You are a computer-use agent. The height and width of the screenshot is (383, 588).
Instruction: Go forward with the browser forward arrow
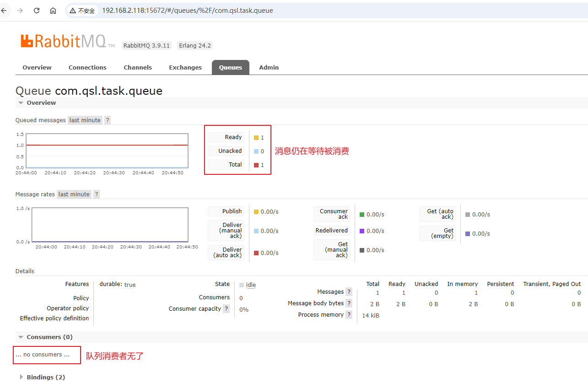20,11
